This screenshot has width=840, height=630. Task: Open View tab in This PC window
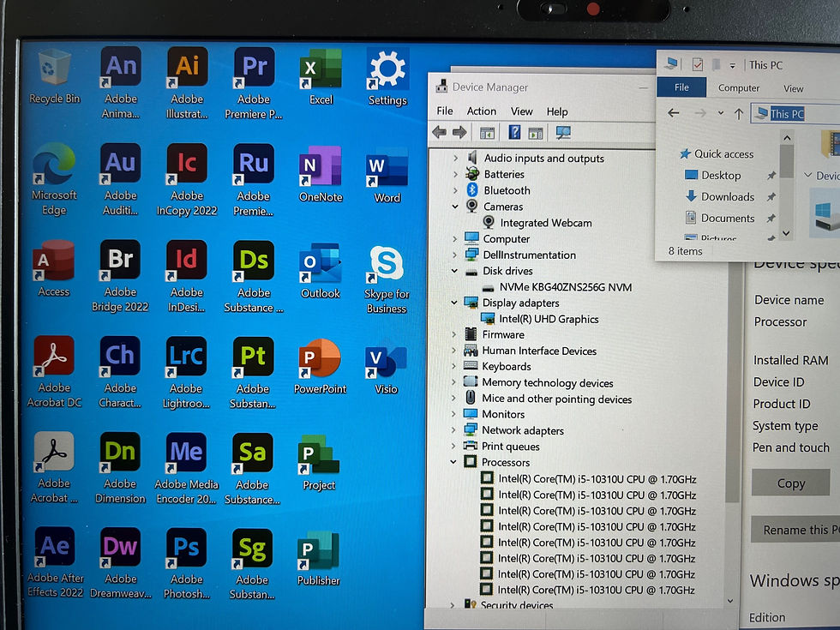[794, 88]
